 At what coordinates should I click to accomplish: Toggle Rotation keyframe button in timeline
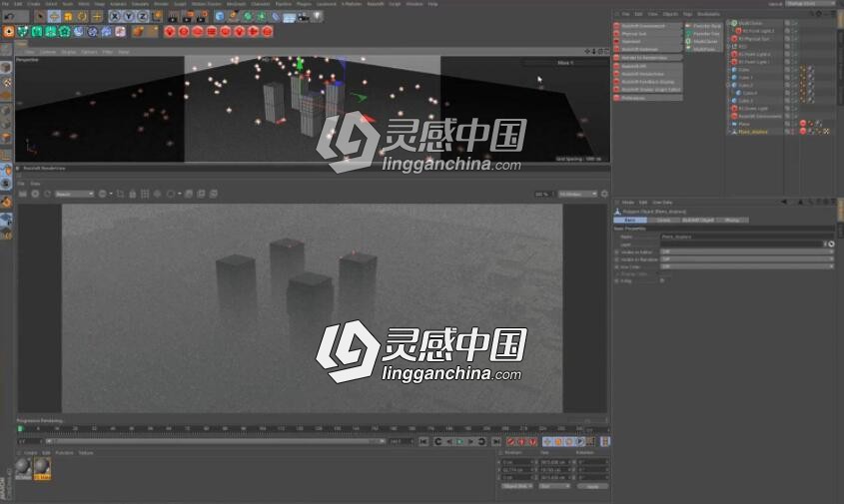[x=568, y=441]
